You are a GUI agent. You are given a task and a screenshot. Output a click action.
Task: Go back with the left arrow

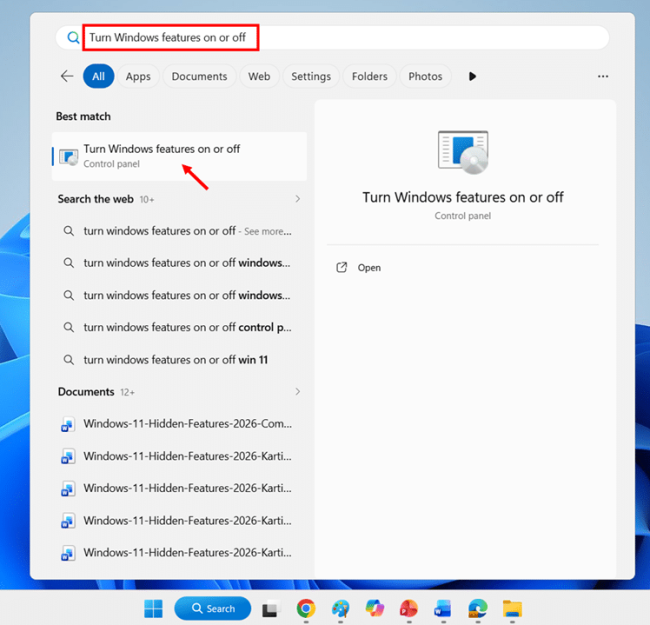coord(67,76)
